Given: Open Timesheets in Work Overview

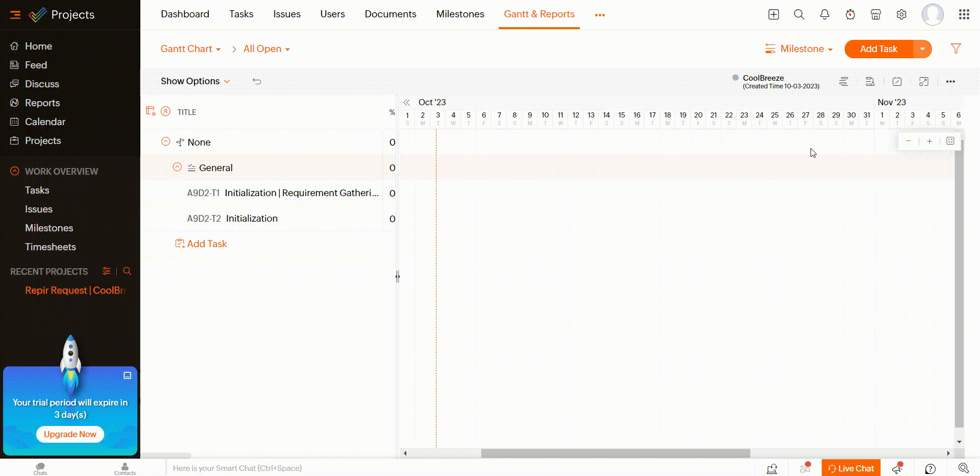Looking at the screenshot, I should click(x=50, y=247).
